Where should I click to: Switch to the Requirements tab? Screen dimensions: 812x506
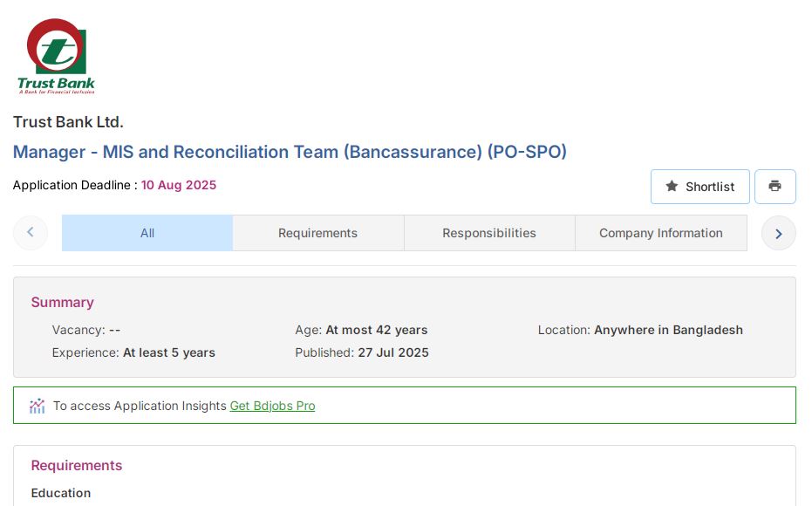coord(317,233)
